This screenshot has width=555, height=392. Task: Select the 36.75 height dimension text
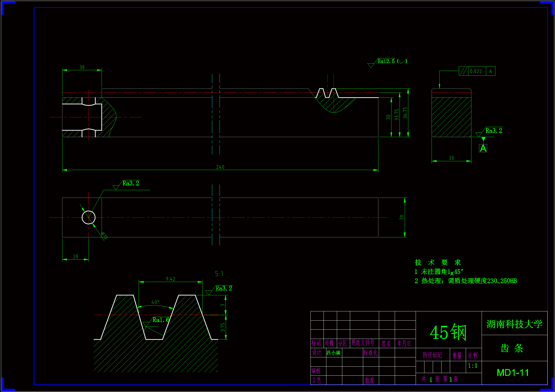(x=405, y=113)
